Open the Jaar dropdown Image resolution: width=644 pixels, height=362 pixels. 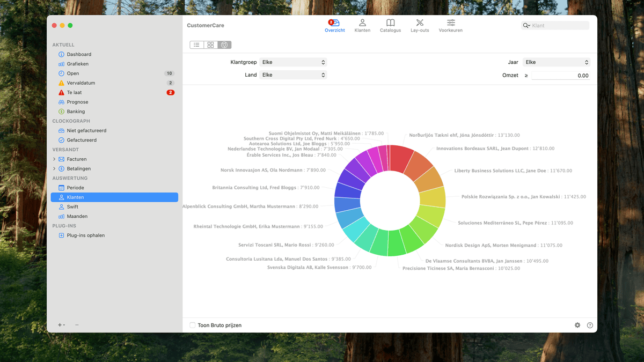coord(556,62)
